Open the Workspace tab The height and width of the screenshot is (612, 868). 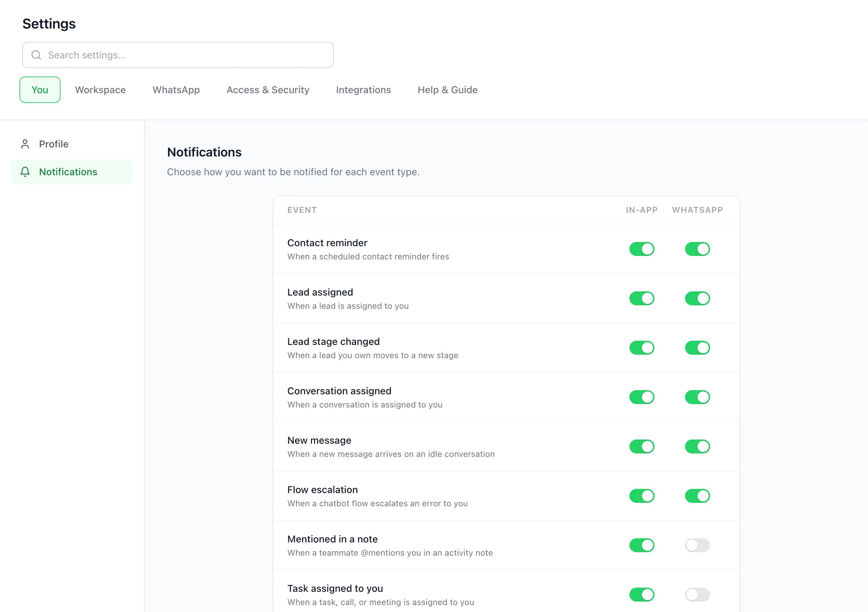101,90
